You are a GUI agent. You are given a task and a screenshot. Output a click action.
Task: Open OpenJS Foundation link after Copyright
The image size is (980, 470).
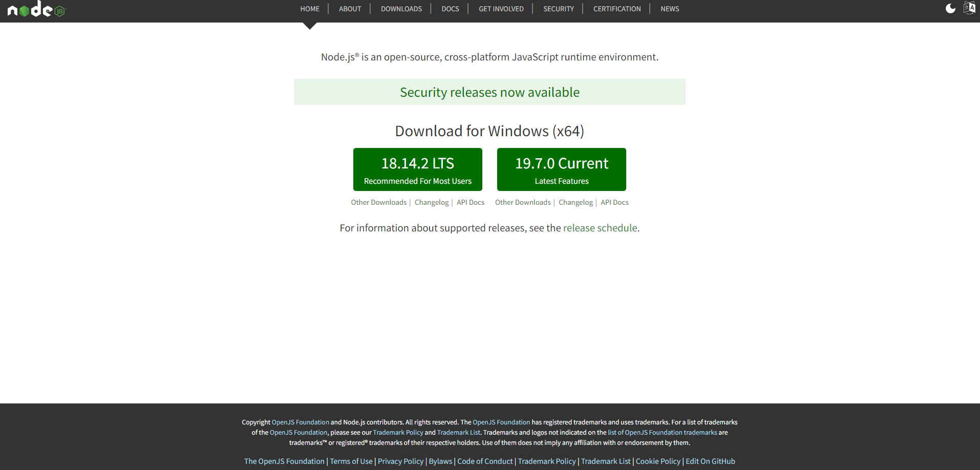[301, 422]
